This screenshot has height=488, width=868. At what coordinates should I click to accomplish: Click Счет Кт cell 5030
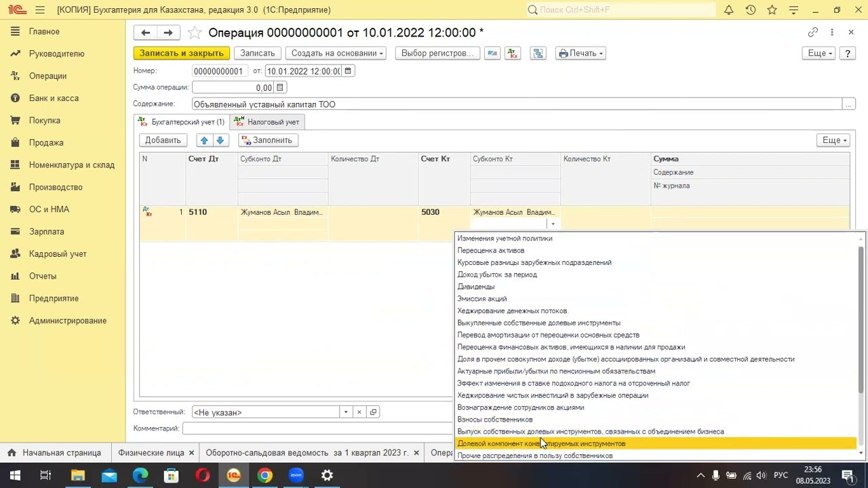[444, 212]
